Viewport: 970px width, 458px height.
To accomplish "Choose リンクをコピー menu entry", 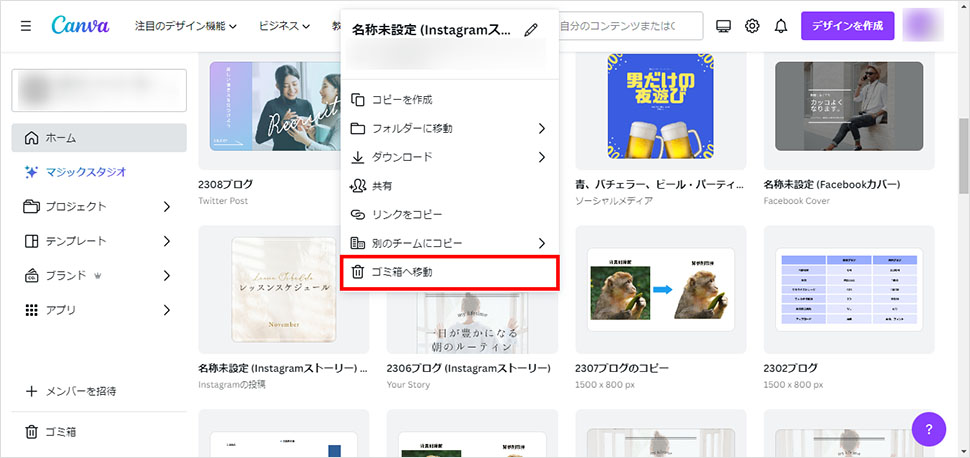I will pyautogui.click(x=450, y=214).
